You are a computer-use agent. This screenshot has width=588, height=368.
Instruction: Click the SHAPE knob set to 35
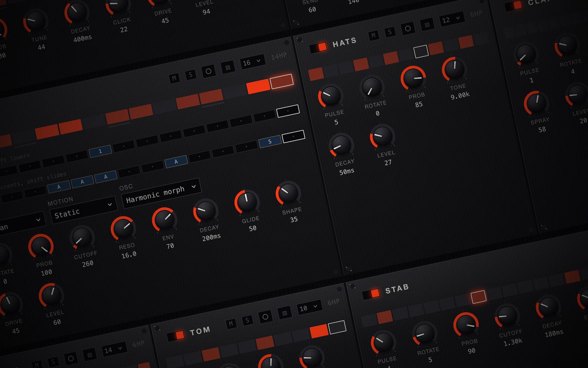pyautogui.click(x=288, y=193)
